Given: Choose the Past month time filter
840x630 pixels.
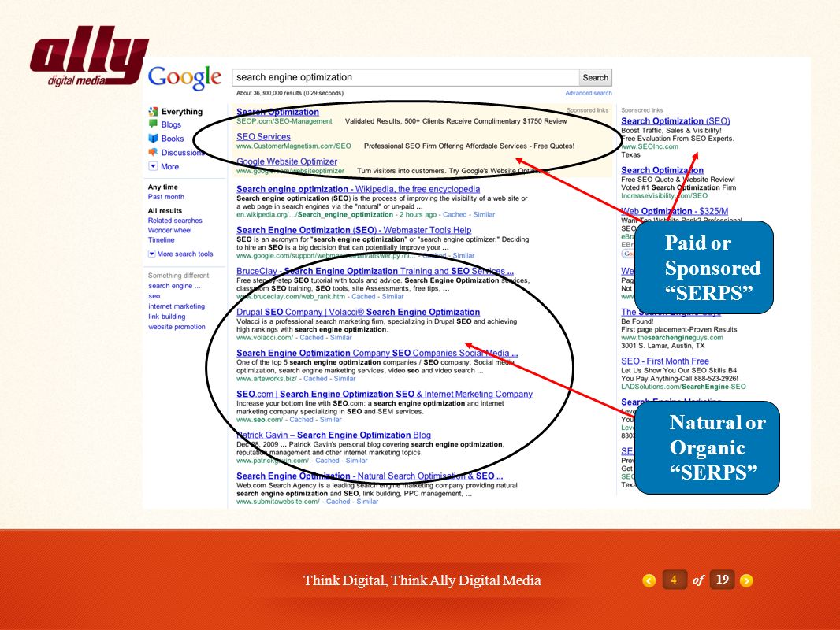Looking at the screenshot, I should (x=166, y=196).
